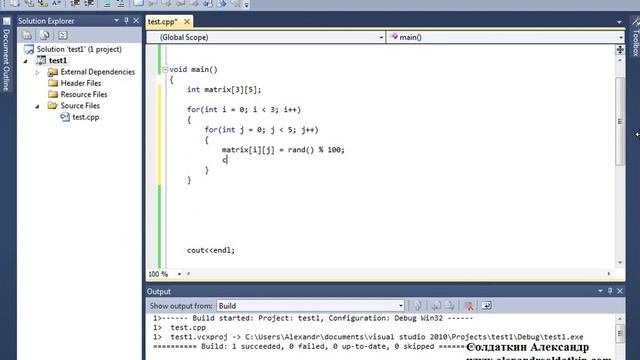The width and height of the screenshot is (640, 360).
Task: Toggle Show All Files in Solution Explorer
Action: click(45, 35)
